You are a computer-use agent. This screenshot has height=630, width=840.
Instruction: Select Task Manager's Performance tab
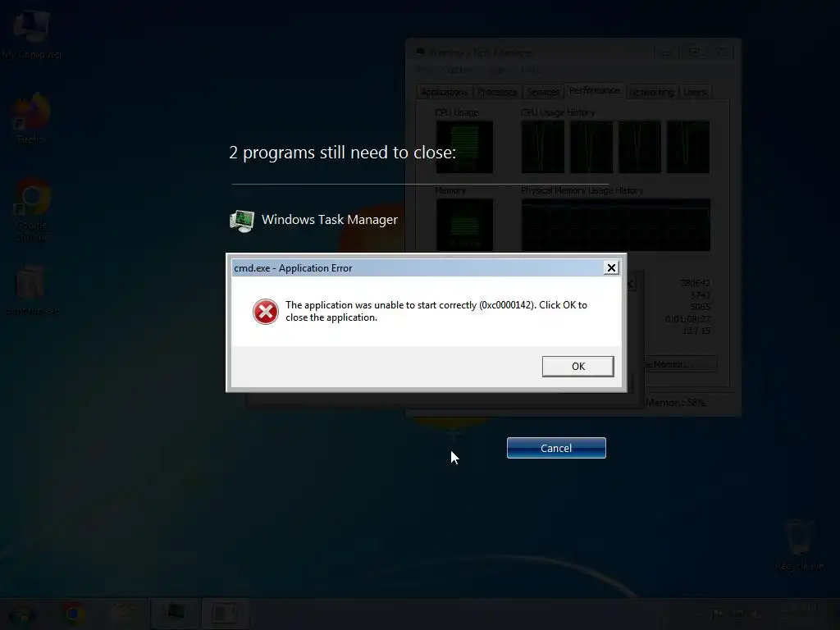click(594, 90)
